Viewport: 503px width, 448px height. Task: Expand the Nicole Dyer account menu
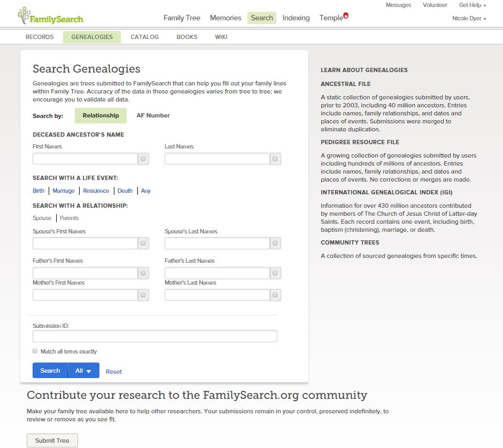[469, 19]
